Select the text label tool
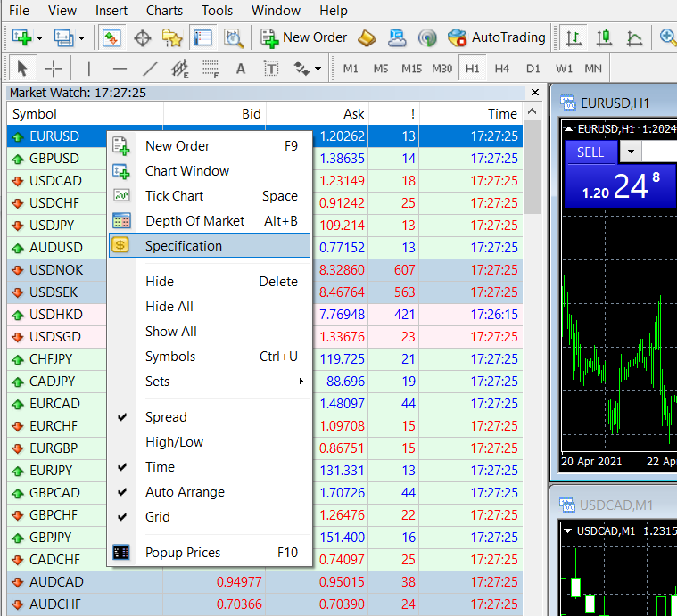677x616 pixels. point(271,68)
